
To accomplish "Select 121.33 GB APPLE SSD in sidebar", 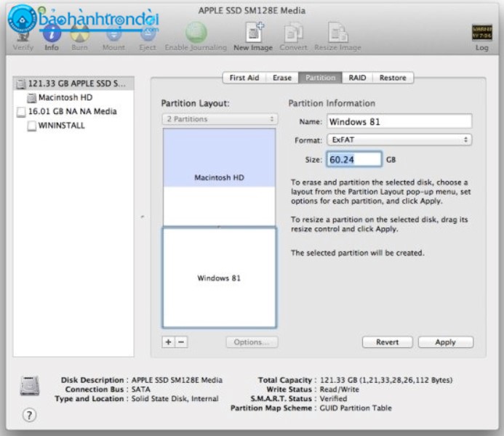I will point(73,84).
